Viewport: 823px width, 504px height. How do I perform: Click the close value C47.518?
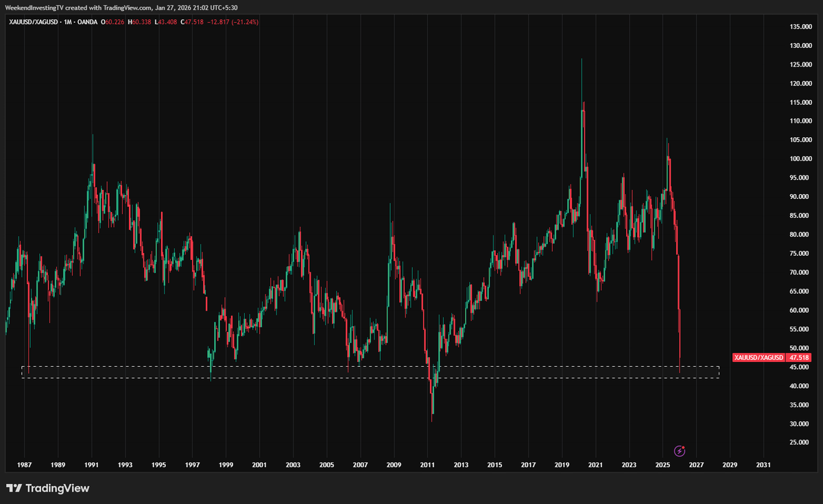click(191, 22)
